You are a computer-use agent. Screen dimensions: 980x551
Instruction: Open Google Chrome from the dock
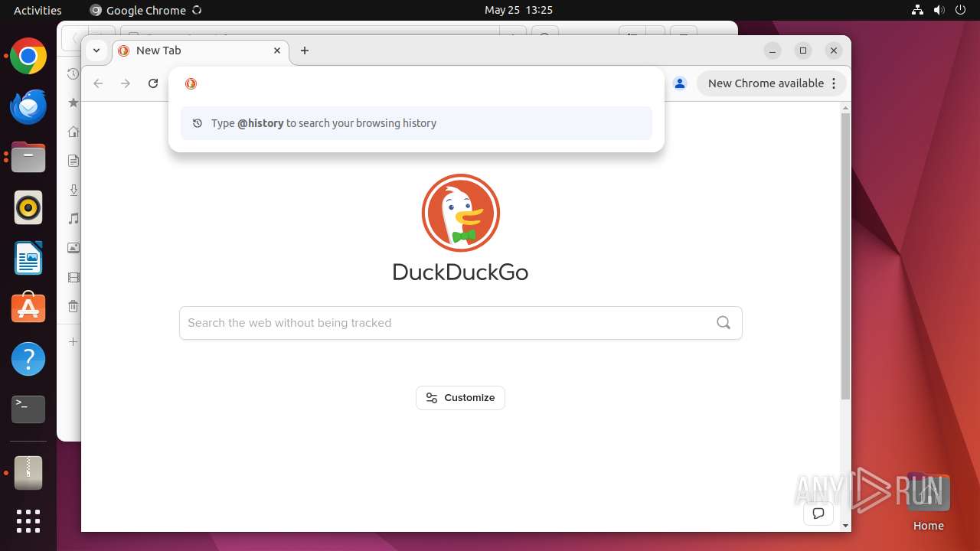click(x=28, y=57)
